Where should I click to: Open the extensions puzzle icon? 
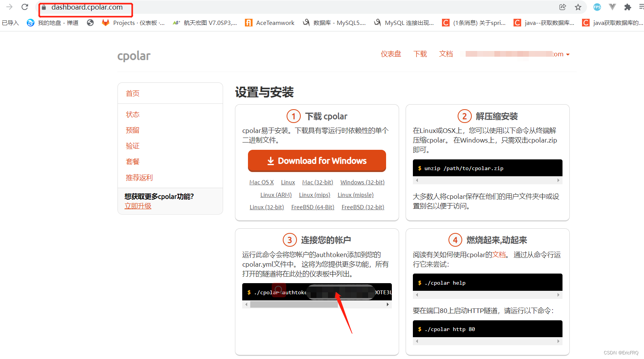(628, 7)
